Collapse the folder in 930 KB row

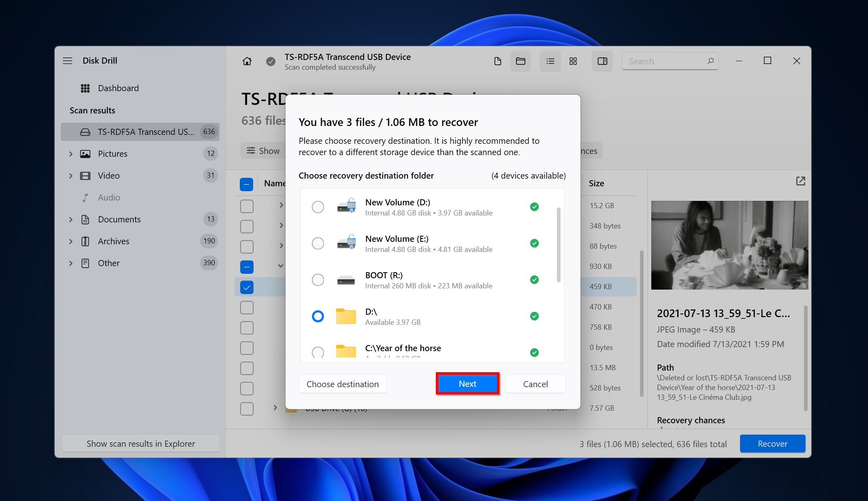[x=281, y=266]
